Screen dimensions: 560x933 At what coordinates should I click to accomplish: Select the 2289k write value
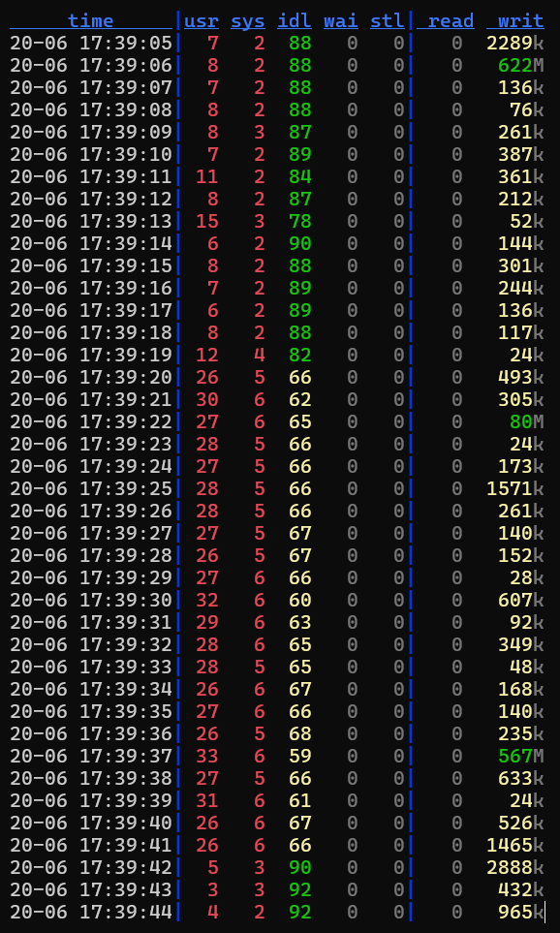514,43
